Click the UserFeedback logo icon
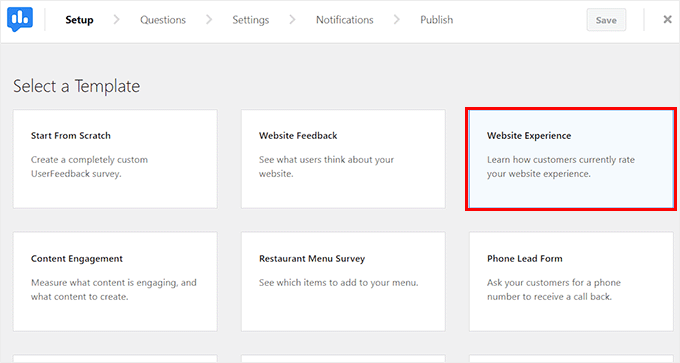This screenshot has height=363, width=680. coord(20,19)
